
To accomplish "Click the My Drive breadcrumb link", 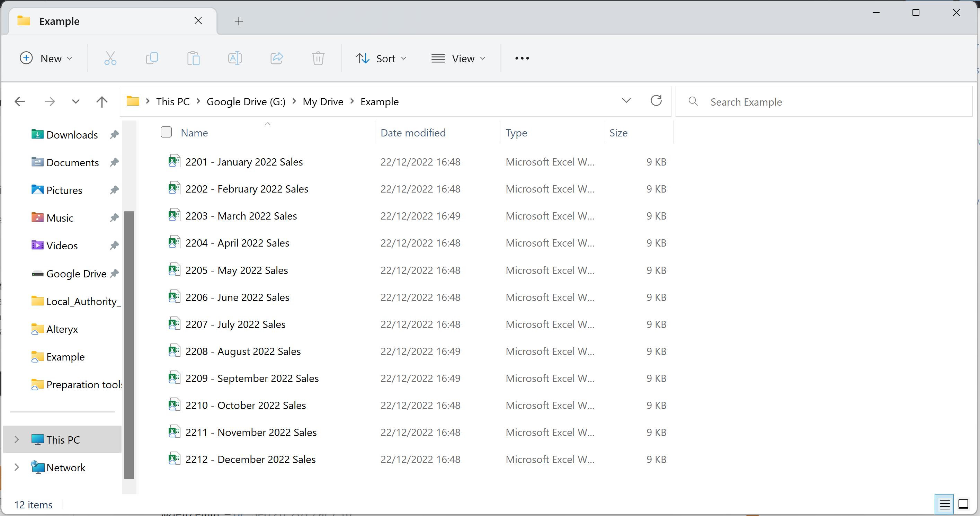I will 323,101.
